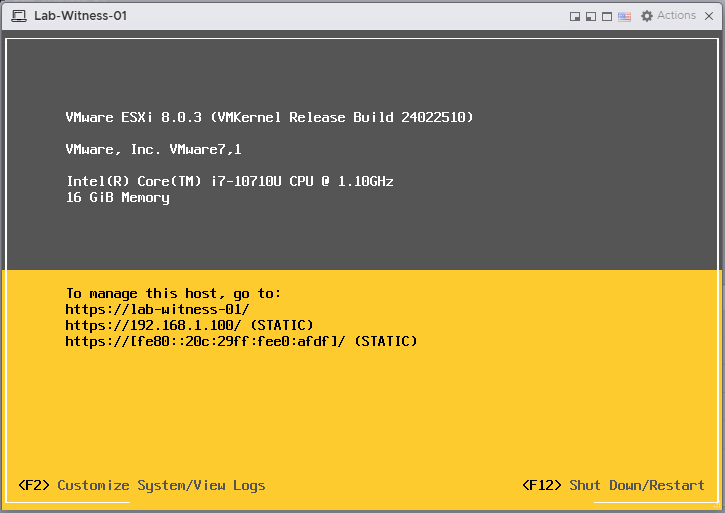This screenshot has width=725, height=513.
Task: Click the Lab-Witness-01 console title
Action: tap(80, 16)
